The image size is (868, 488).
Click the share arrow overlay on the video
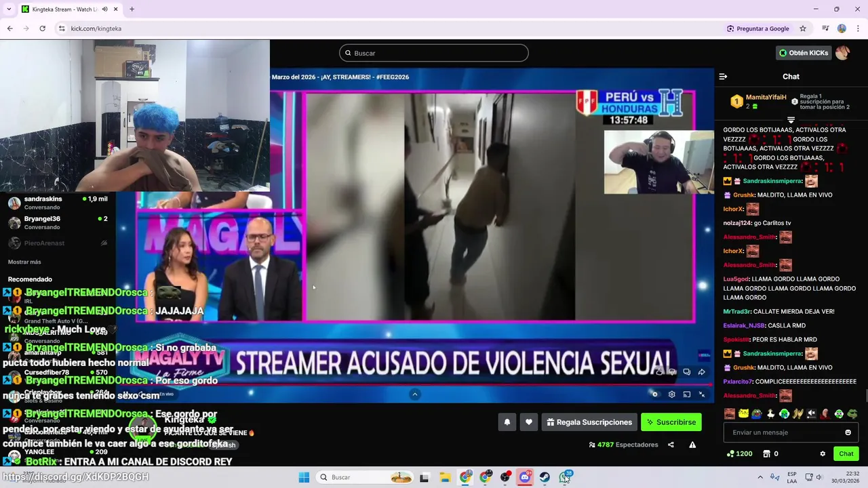(x=702, y=371)
